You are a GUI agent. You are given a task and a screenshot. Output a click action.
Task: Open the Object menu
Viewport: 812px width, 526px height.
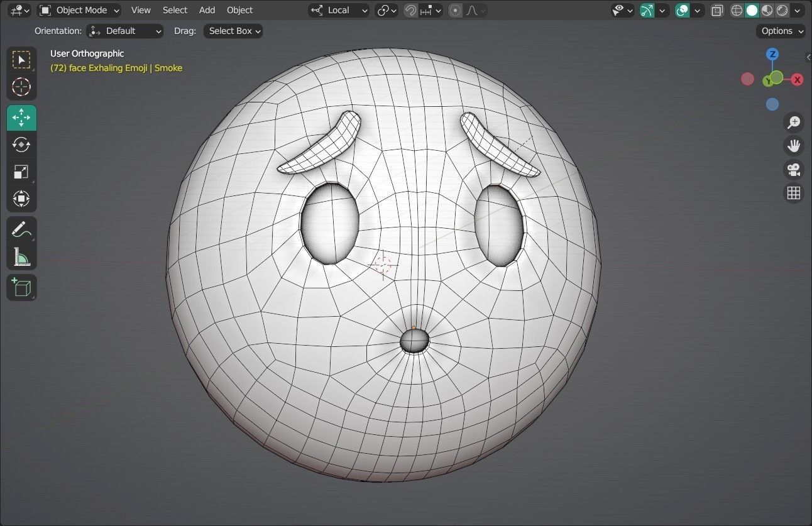point(239,10)
